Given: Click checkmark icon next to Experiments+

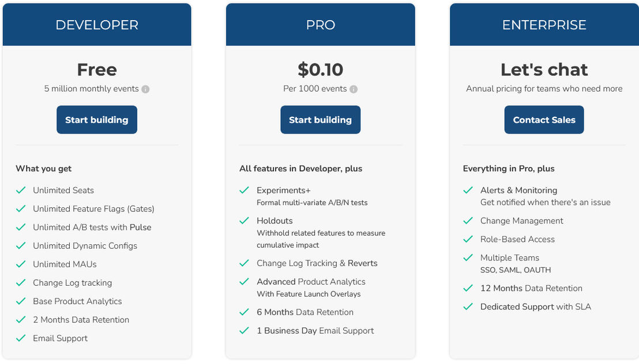Looking at the screenshot, I should click(x=244, y=190).
